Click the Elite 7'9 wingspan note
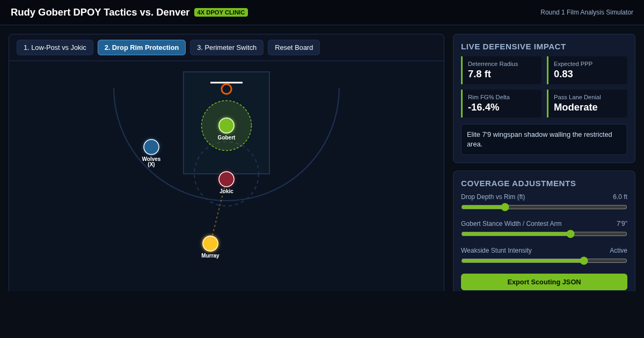 click(x=544, y=139)
